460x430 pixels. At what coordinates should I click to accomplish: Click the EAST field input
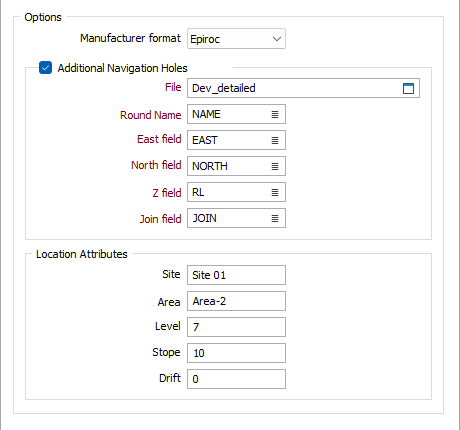pyautogui.click(x=229, y=140)
